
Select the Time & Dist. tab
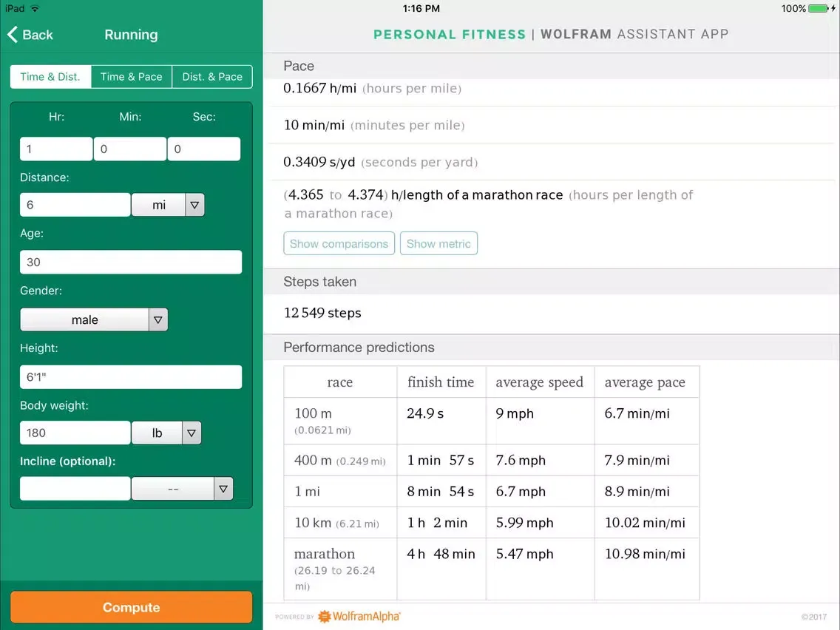tap(50, 77)
